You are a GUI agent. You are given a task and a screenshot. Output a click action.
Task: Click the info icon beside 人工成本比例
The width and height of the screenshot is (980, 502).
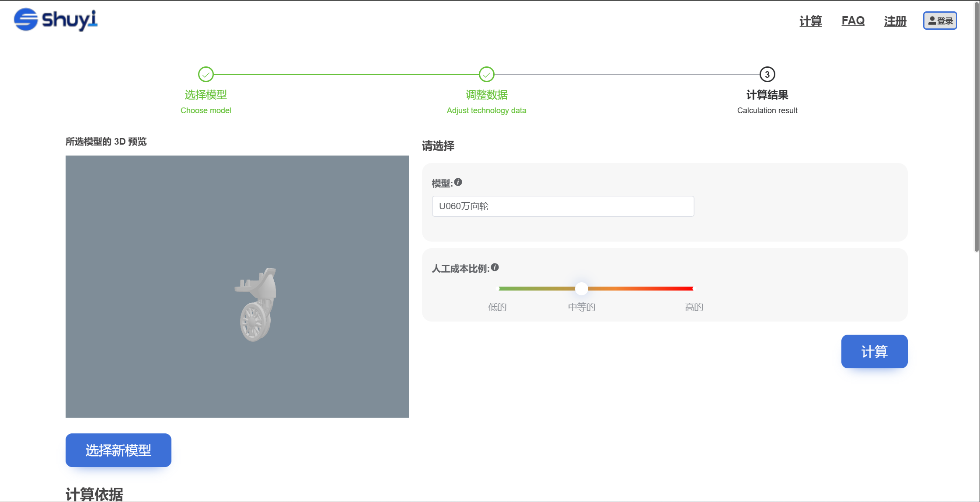[494, 267]
